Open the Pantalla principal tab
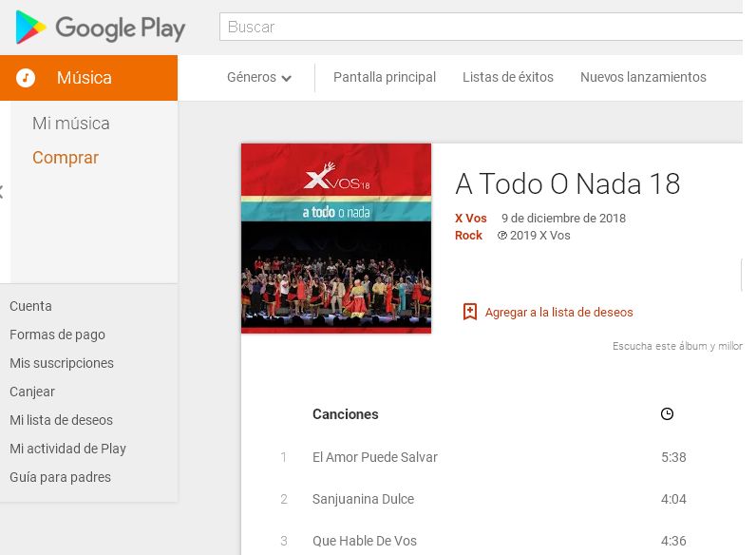Viewport: 756px width, 555px height. 385,78
